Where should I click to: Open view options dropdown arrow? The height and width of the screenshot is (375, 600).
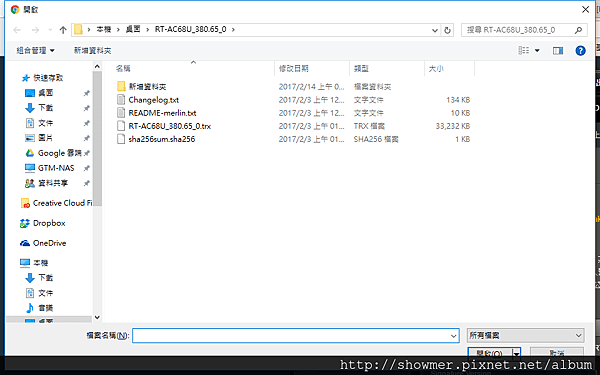[x=537, y=51]
